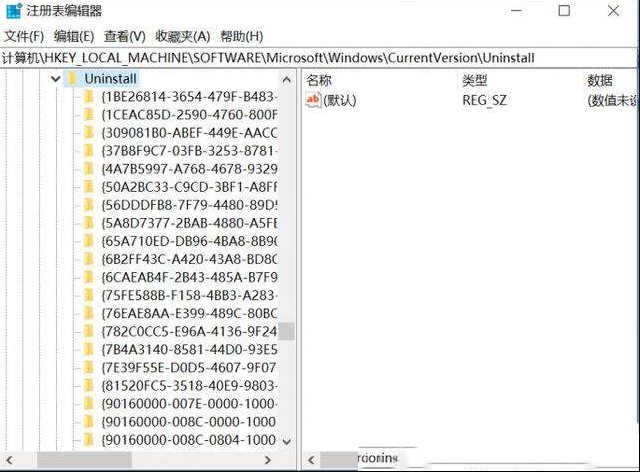
Task: Click the Registry Editor title bar icon
Action: click(13, 11)
